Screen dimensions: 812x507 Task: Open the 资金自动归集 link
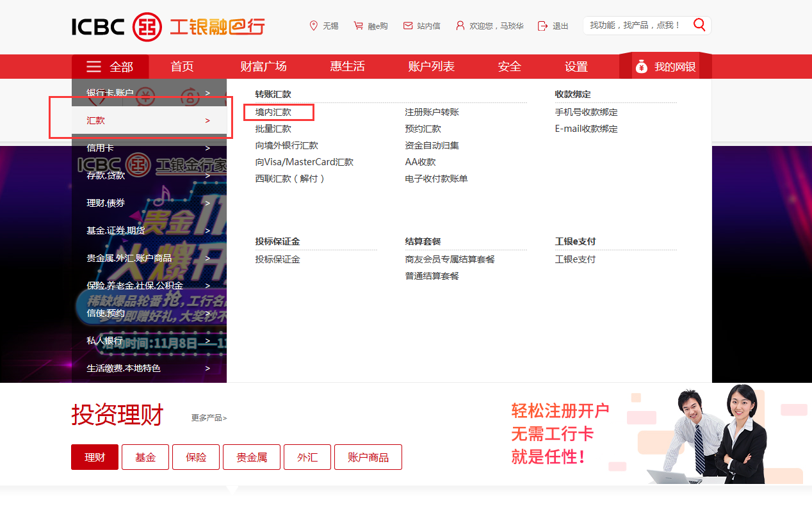(432, 145)
